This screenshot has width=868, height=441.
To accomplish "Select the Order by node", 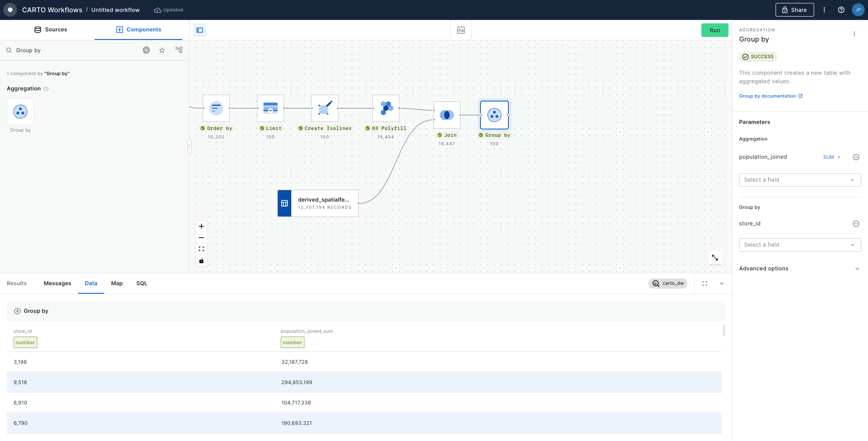I will [x=216, y=108].
